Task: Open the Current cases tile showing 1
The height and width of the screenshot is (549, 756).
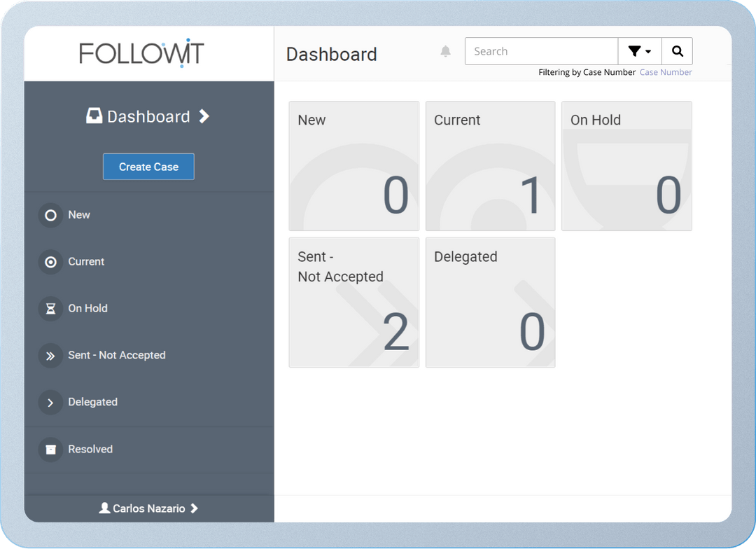Action: click(x=490, y=166)
